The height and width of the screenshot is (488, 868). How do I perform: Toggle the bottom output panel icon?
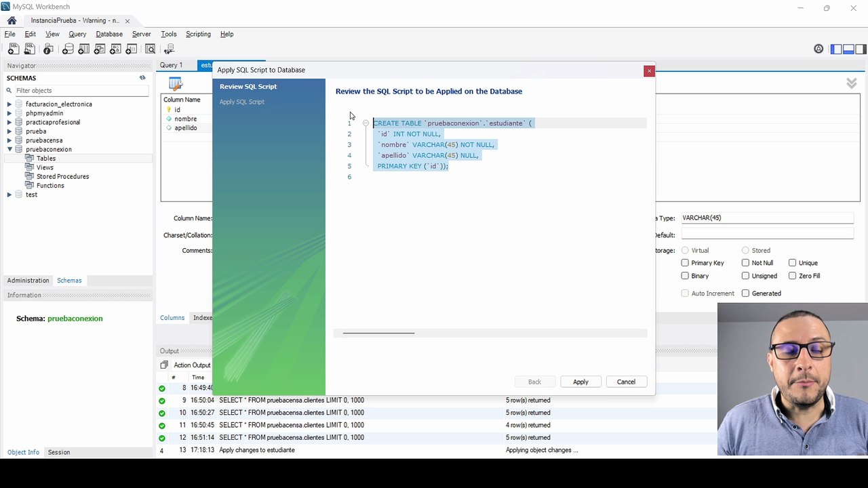tap(848, 49)
